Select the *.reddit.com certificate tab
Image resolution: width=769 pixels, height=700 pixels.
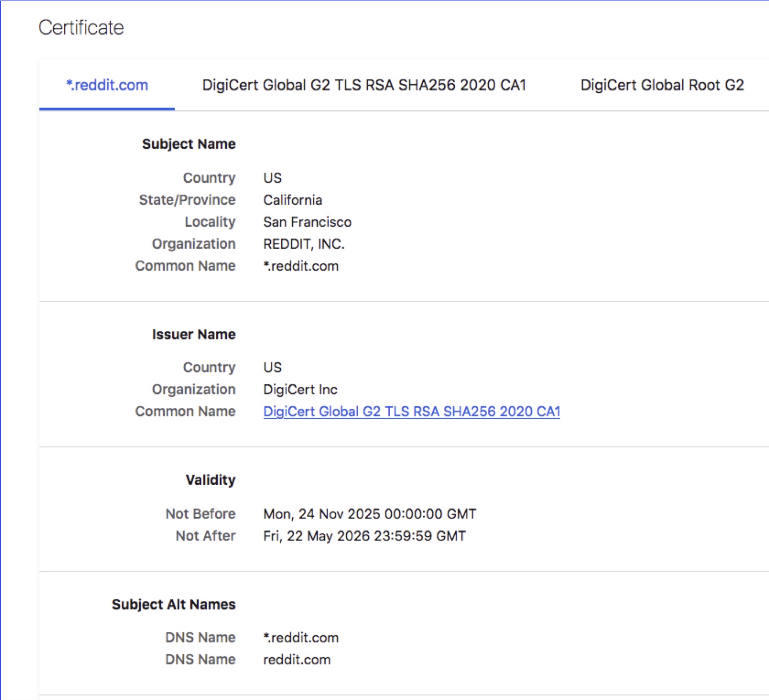point(107,85)
